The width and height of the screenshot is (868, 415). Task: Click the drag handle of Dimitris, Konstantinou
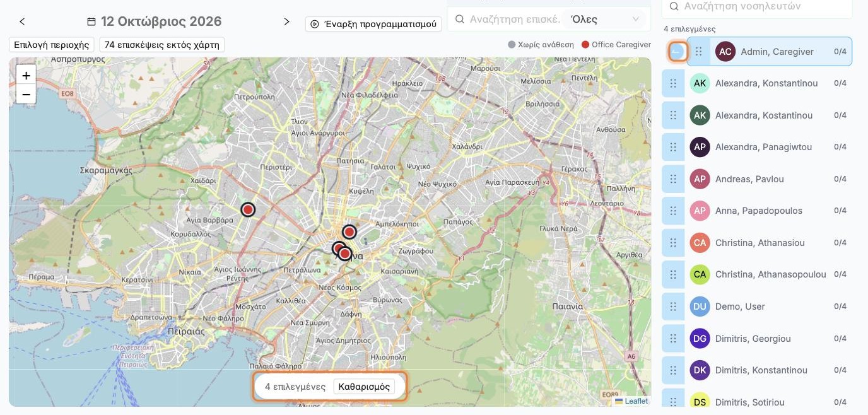673,370
